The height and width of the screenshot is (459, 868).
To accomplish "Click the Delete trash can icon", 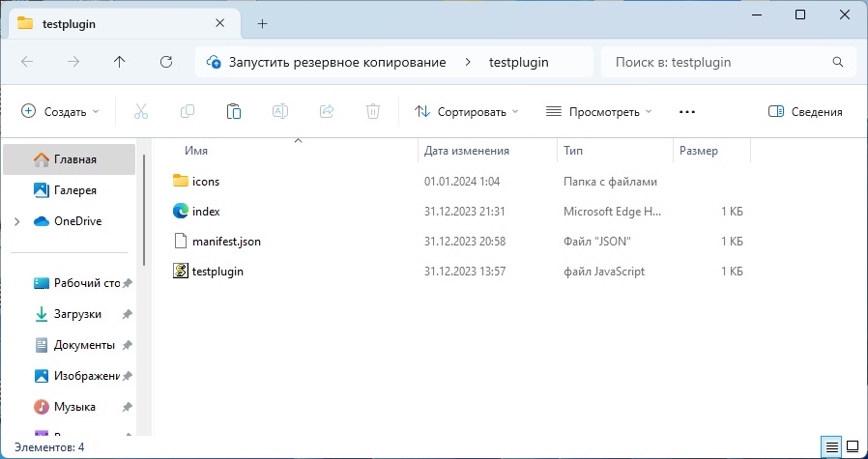I will coord(373,112).
